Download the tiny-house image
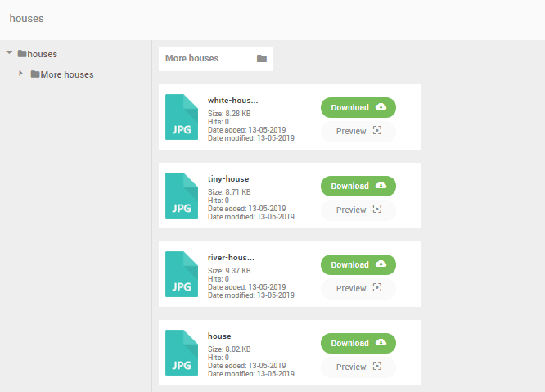The image size is (545, 392). click(358, 186)
